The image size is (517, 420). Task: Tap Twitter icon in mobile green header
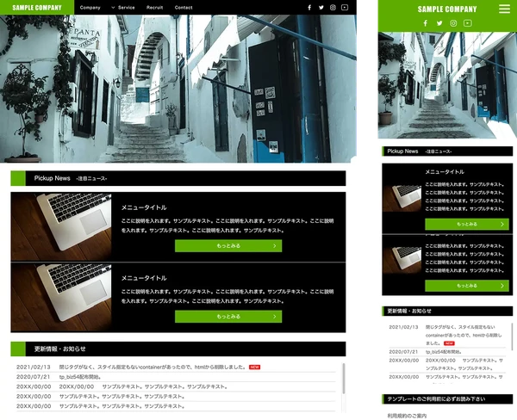pyautogui.click(x=439, y=23)
